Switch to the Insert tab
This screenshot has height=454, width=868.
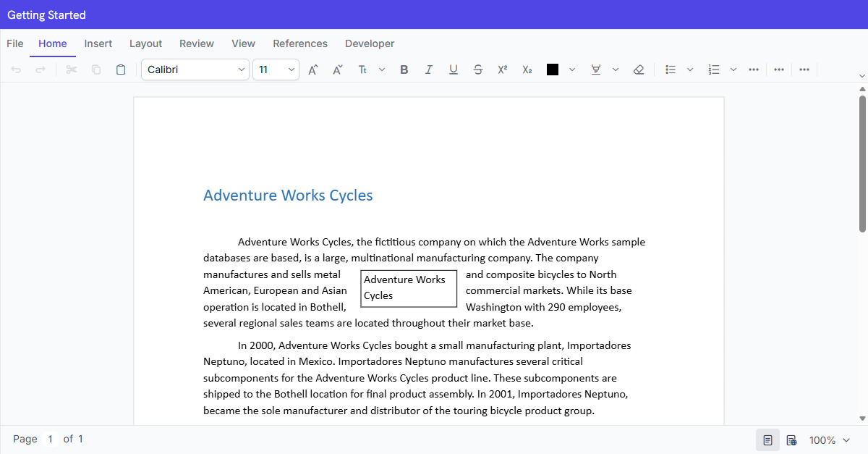coord(98,43)
